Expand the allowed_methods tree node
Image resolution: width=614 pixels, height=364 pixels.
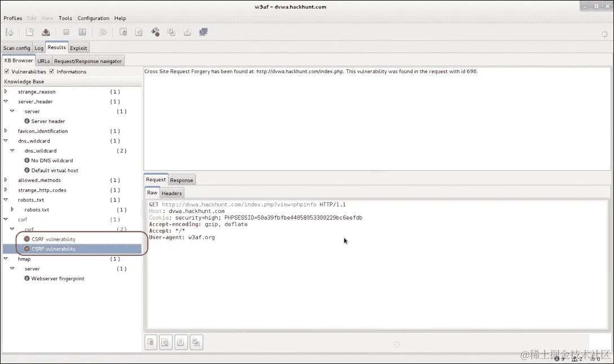[x=6, y=180]
